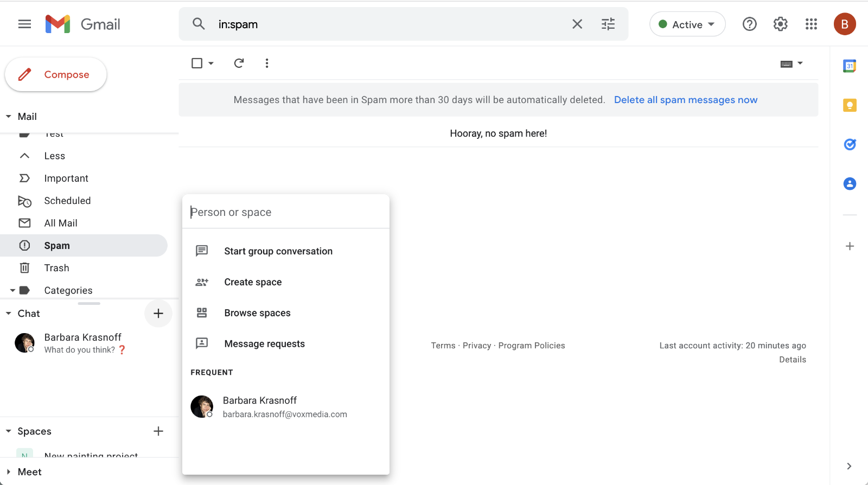Viewport: 868px width, 485px height.
Task: Click the Person or space input field
Action: point(286,212)
